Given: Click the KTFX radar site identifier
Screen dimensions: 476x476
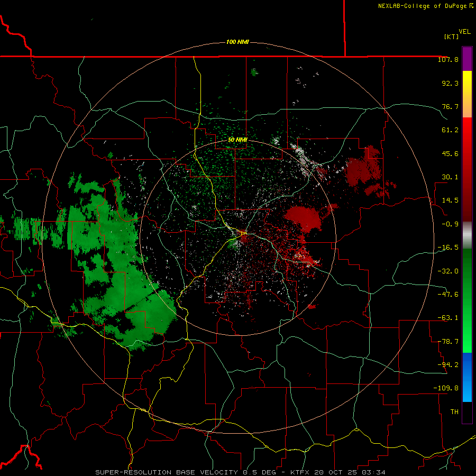Looking at the screenshot, I should click(300, 472).
